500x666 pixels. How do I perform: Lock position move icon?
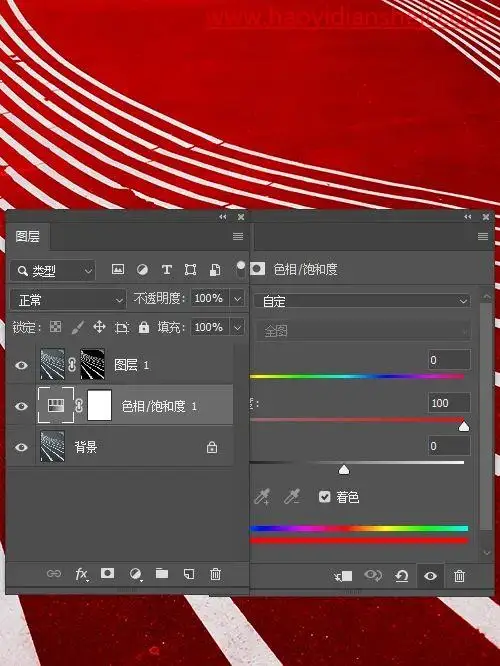point(99,327)
